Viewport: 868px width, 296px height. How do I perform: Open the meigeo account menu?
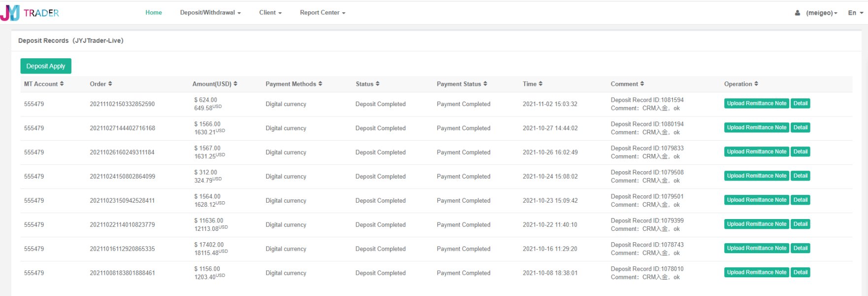tap(822, 13)
